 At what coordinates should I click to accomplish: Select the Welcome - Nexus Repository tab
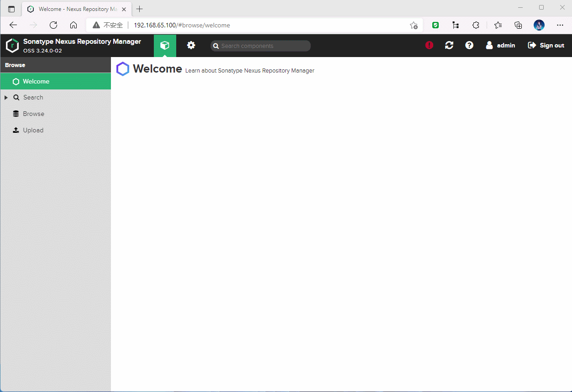coord(77,9)
